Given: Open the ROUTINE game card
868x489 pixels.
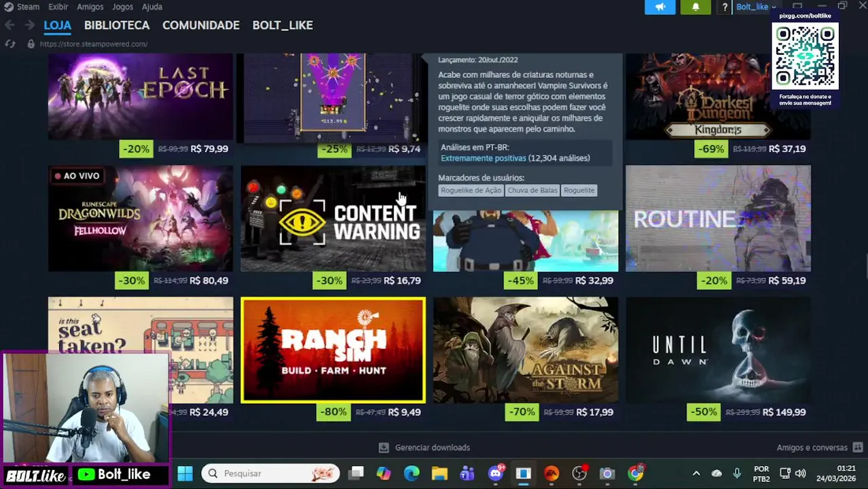Looking at the screenshot, I should [718, 218].
